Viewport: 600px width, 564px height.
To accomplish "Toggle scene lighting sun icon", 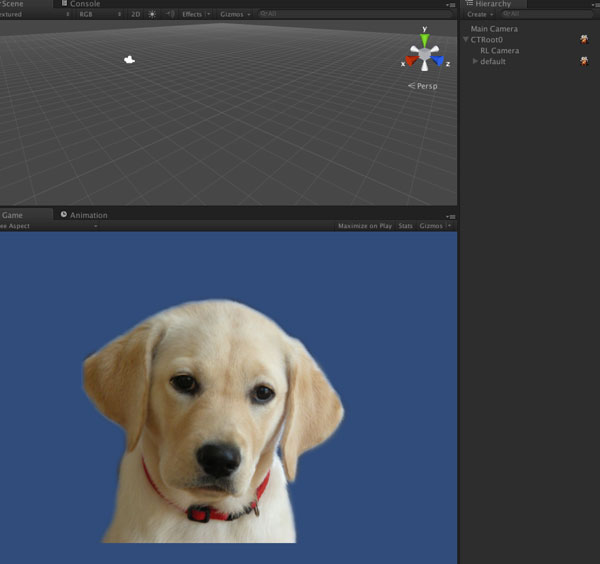I will (x=152, y=14).
